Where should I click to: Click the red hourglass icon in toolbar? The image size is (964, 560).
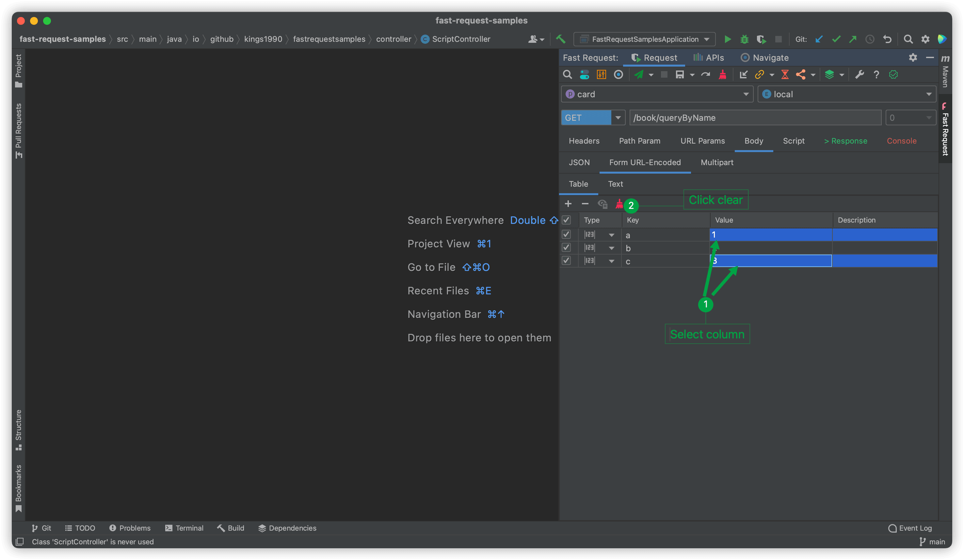pos(785,74)
